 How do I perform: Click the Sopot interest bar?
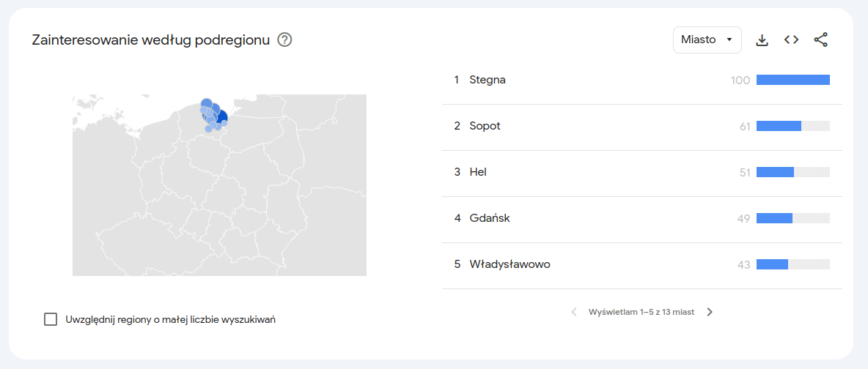click(792, 126)
